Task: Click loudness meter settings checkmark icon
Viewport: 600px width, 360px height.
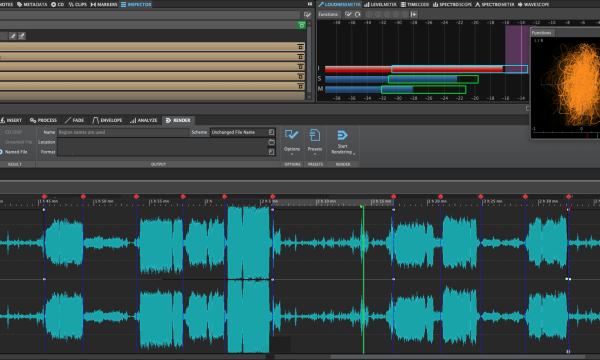Action: coord(348,14)
